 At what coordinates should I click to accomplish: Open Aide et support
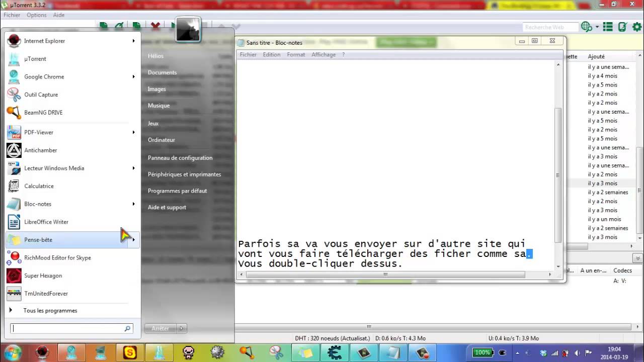167,208
